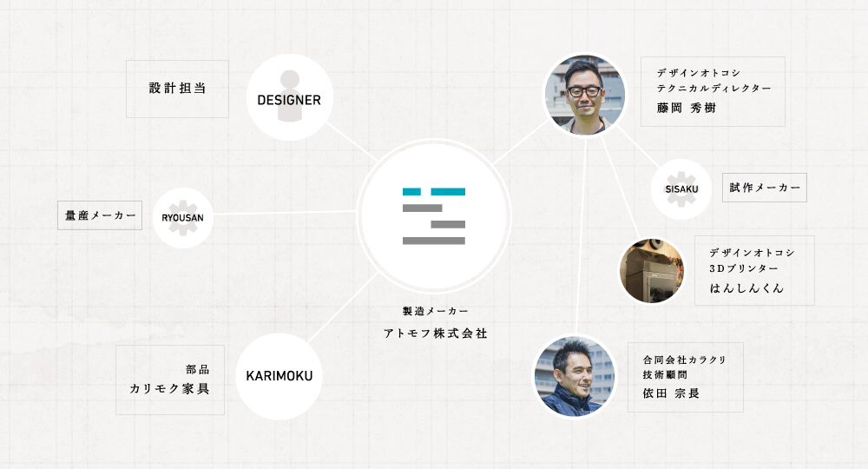Image resolution: width=868 pixels, height=469 pixels.
Task: Click the はんしんくん name
Action: (x=746, y=288)
